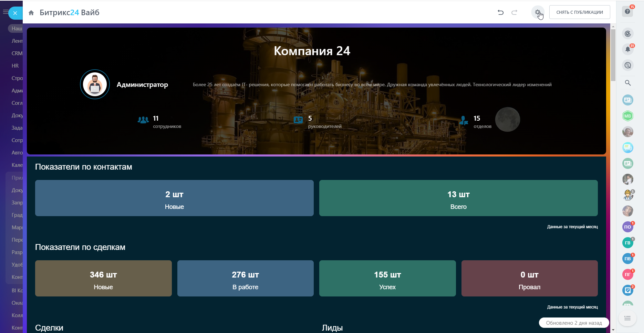Click the search magnifier in right sidebar
This screenshot has width=644, height=333.
[627, 83]
